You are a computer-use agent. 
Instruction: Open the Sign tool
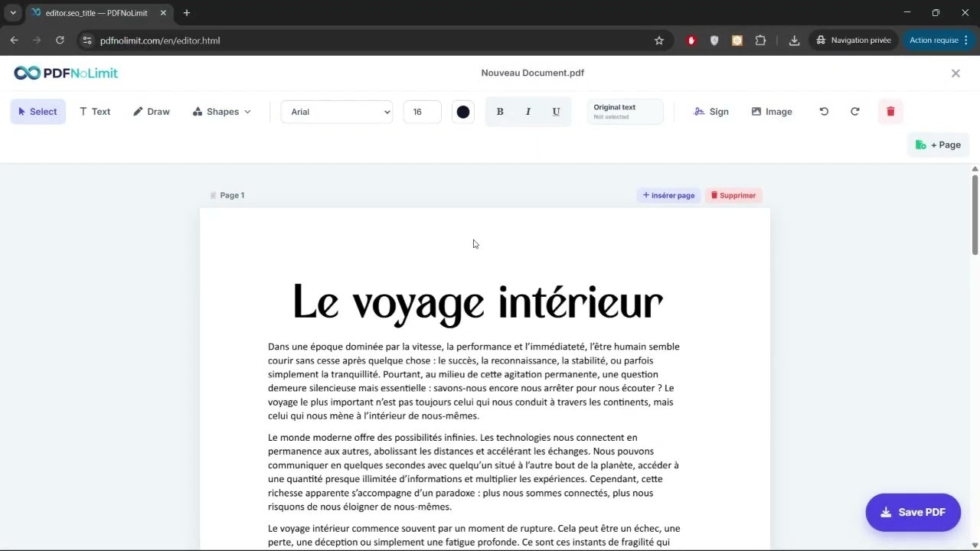point(711,111)
